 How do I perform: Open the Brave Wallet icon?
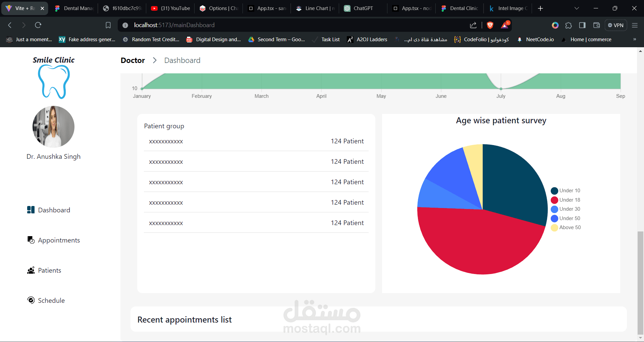click(596, 25)
